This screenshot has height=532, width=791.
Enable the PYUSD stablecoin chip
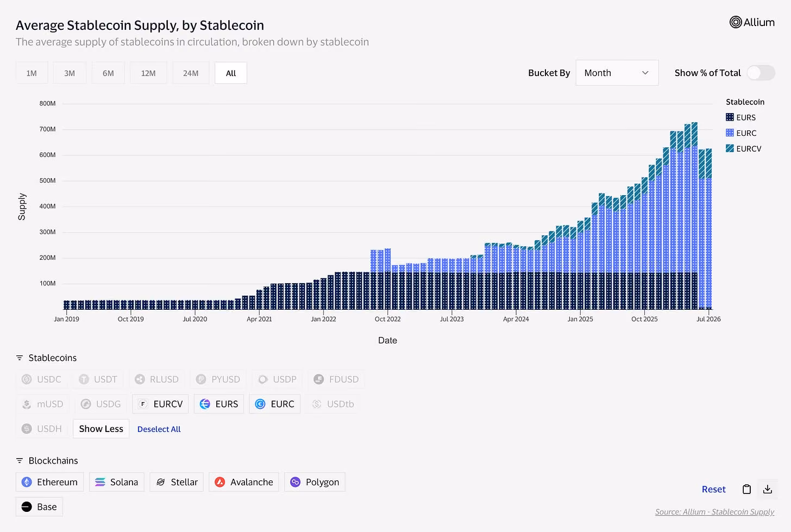pyautogui.click(x=218, y=379)
